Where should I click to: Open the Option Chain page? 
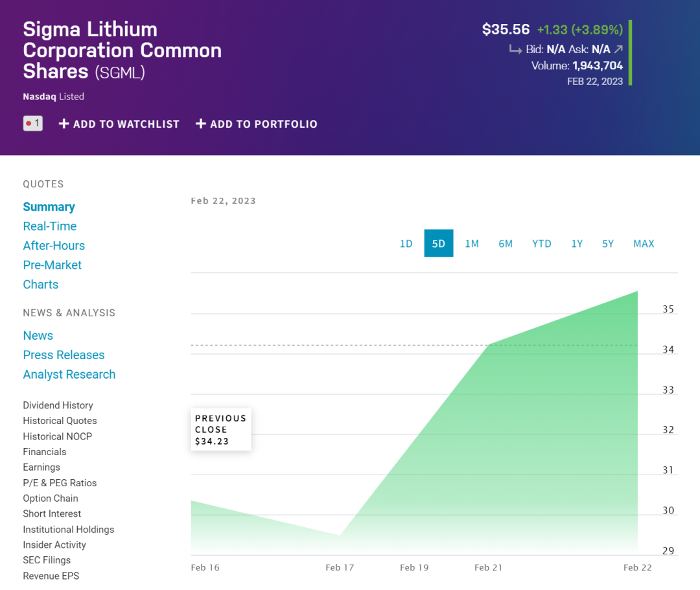tap(51, 499)
